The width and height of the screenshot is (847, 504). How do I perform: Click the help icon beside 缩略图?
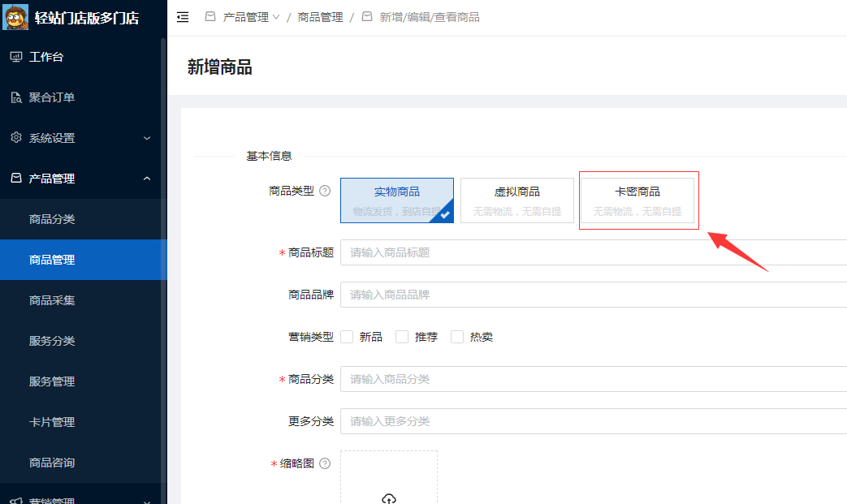pyautogui.click(x=325, y=463)
